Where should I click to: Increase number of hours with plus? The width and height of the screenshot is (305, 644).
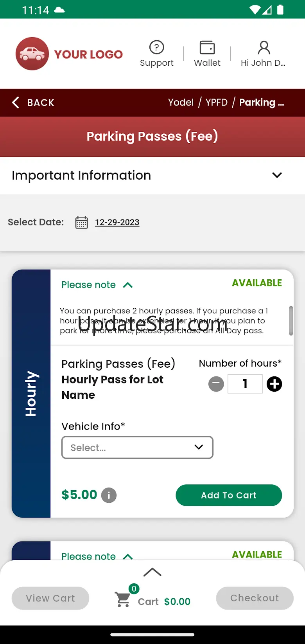pyautogui.click(x=274, y=384)
